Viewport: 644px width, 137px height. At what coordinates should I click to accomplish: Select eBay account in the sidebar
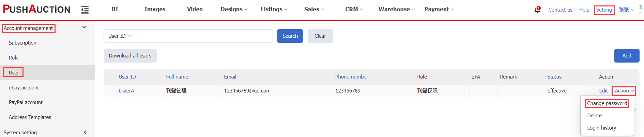click(x=24, y=88)
